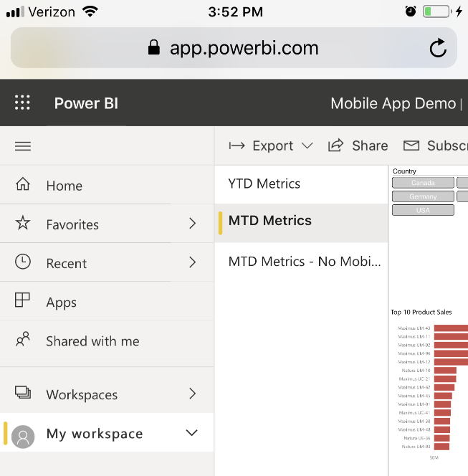Click the Power BI title link
The image size is (468, 476).
coord(86,103)
